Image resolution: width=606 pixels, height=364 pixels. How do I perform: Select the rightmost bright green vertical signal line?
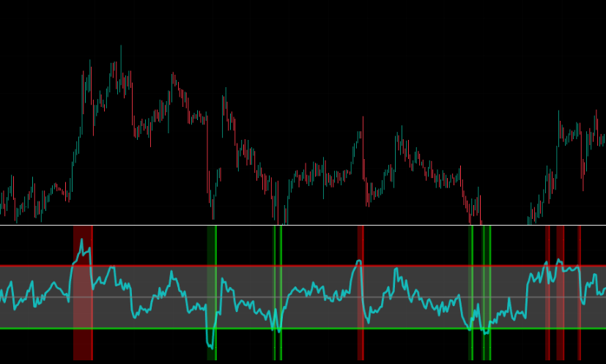[x=489, y=293]
